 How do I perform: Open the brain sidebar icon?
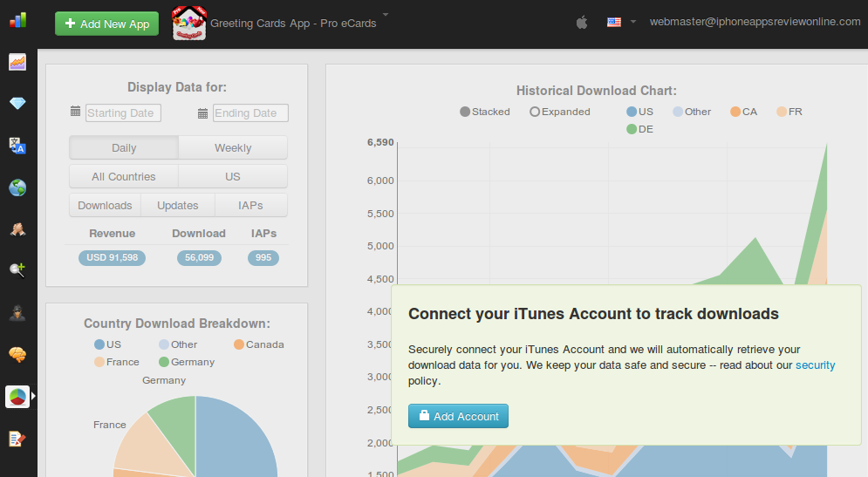point(17,354)
